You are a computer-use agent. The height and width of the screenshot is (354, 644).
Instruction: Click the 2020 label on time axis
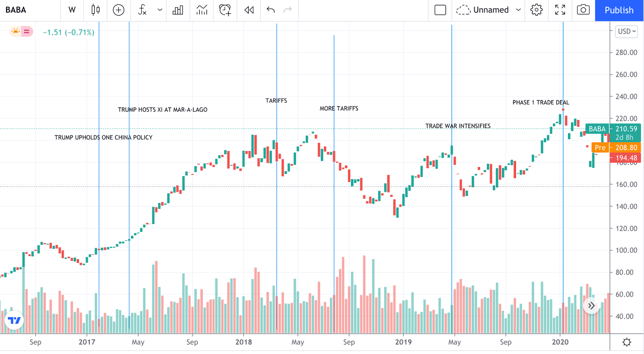tap(560, 342)
